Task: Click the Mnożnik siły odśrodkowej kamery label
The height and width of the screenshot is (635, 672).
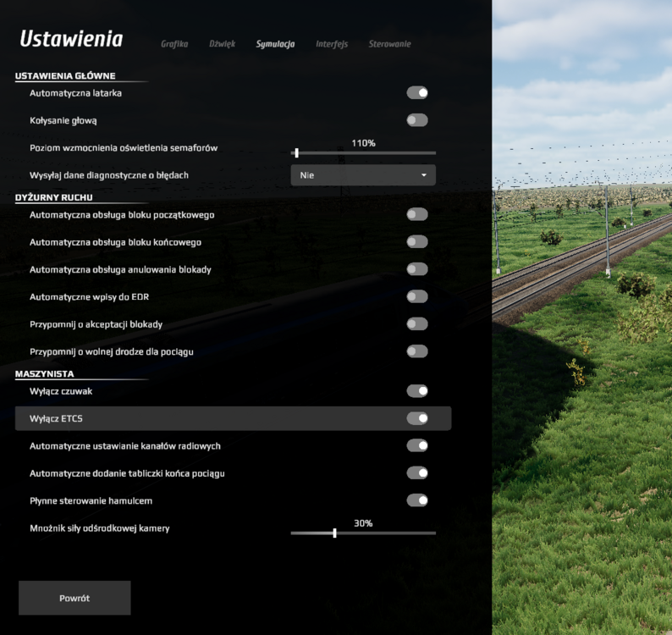Action: click(99, 528)
